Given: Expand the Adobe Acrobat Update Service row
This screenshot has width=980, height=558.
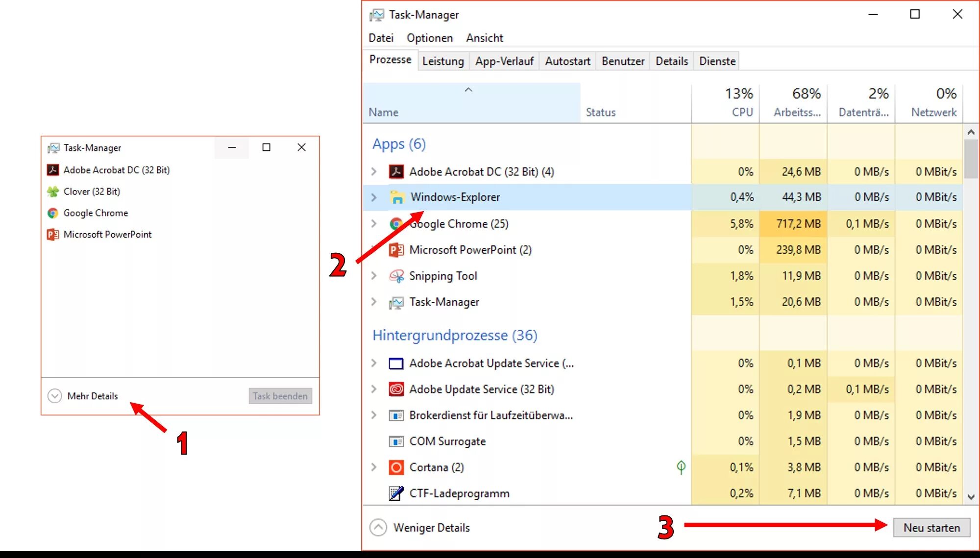Looking at the screenshot, I should point(374,363).
